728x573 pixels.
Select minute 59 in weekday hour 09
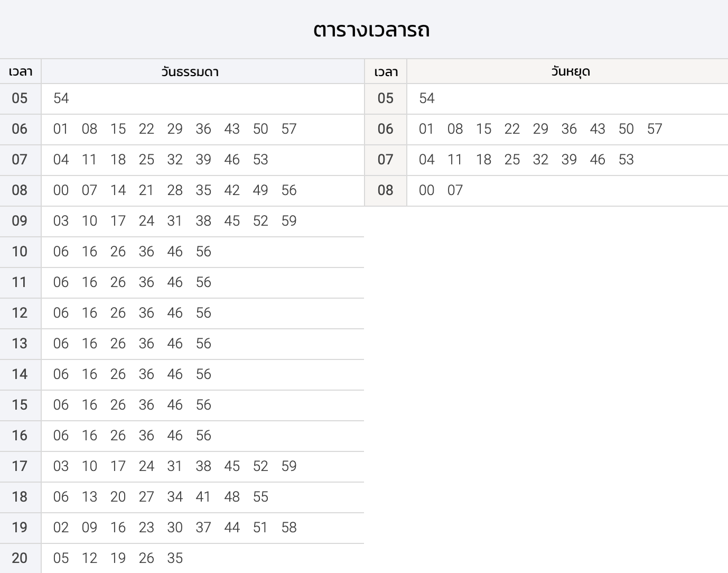click(289, 221)
